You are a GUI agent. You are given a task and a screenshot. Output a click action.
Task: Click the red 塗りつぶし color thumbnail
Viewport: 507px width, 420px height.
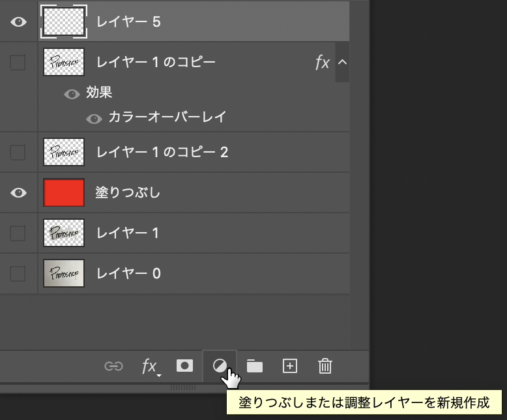coord(64,192)
